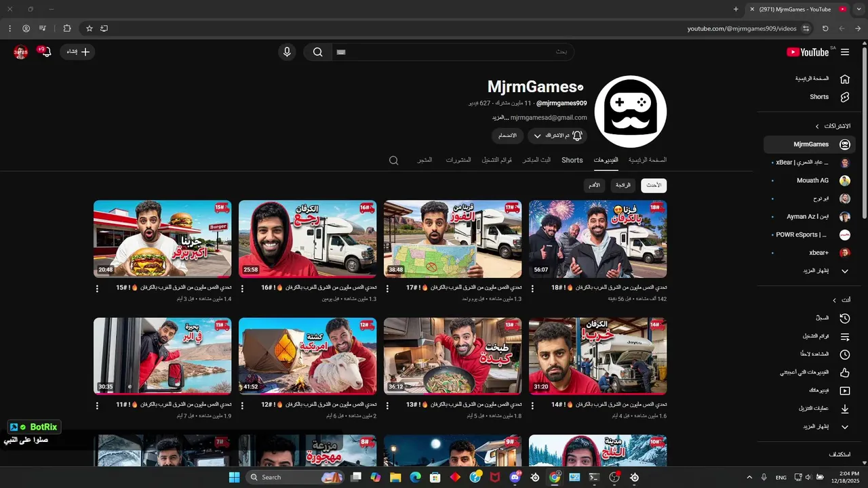This screenshot has height=488, width=868.
Task: Open Chrome's three-dot menu
Action: click(9, 28)
